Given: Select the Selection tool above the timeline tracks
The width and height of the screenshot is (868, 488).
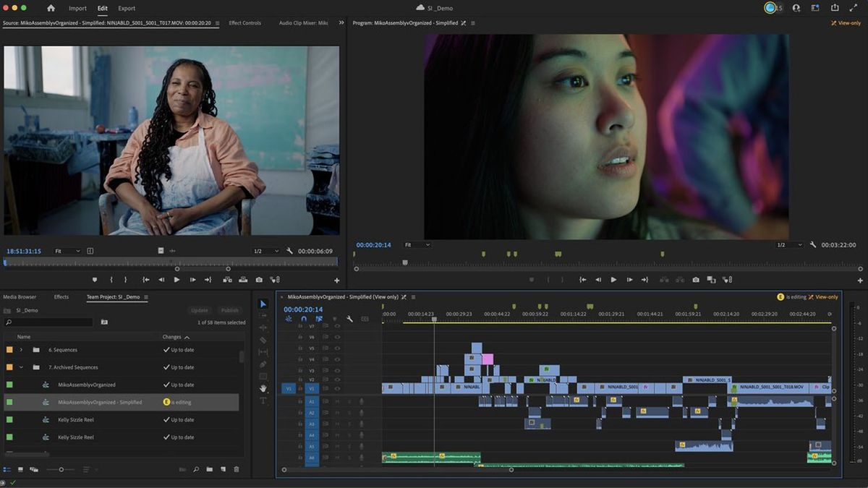Looking at the screenshot, I should [263, 303].
